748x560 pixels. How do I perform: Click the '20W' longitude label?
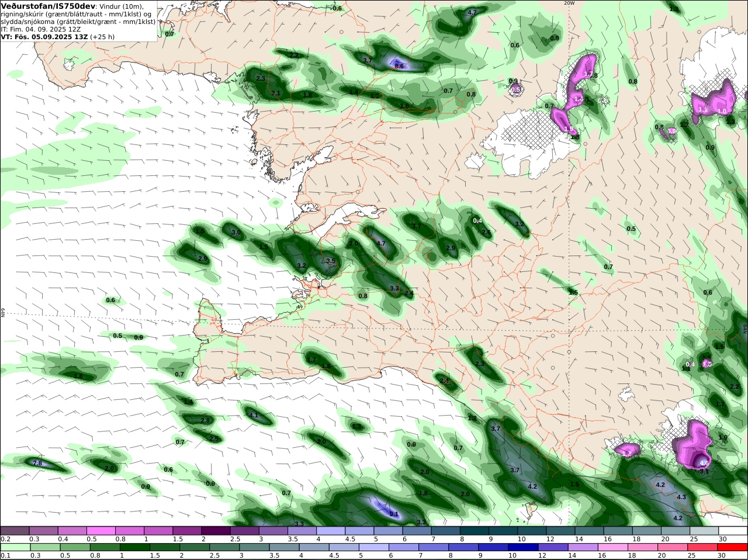tap(569, 3)
